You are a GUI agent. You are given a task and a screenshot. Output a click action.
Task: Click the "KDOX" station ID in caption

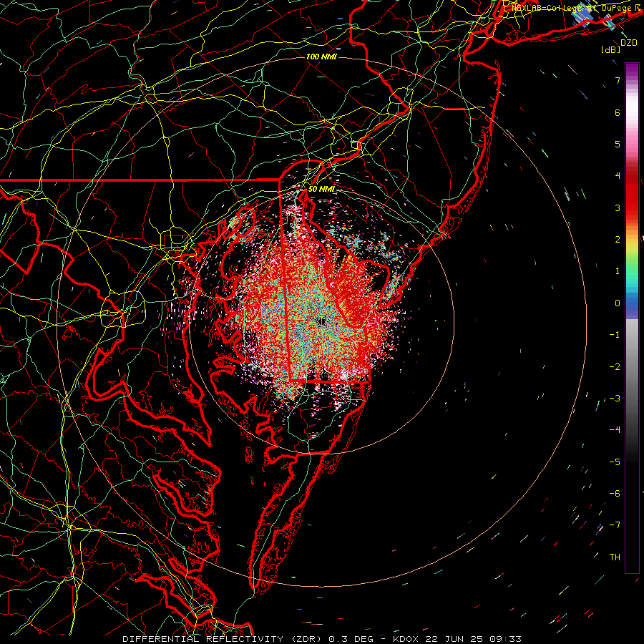[406, 639]
